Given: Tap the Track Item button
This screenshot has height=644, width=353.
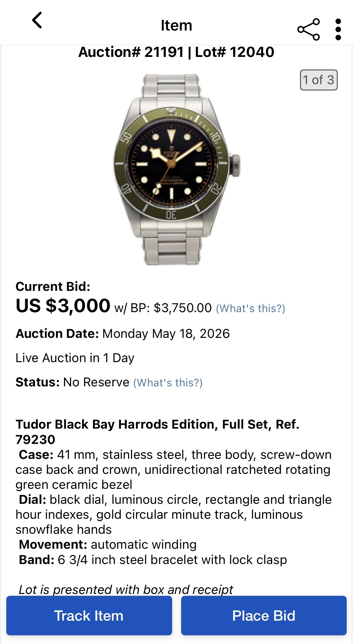Looking at the screenshot, I should pos(89,616).
